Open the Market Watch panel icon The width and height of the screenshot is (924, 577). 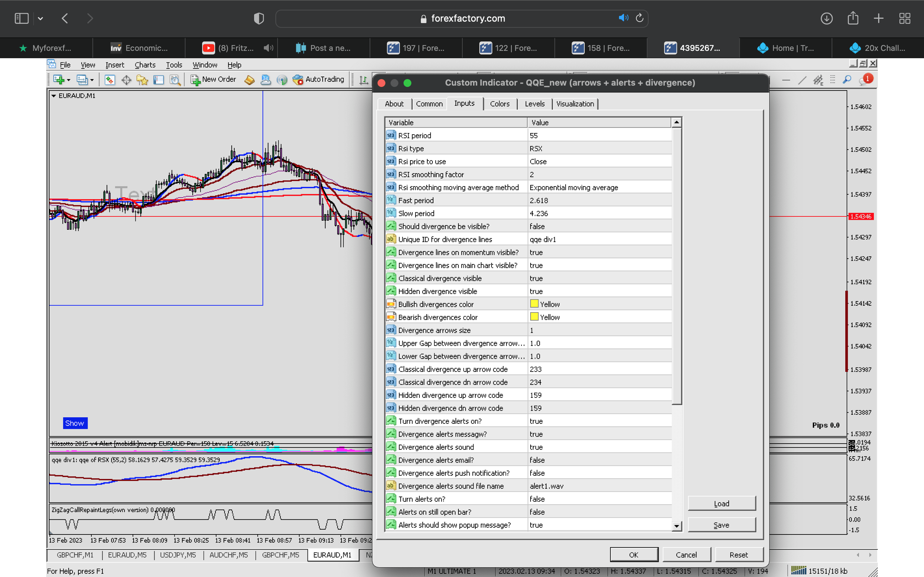coord(110,80)
